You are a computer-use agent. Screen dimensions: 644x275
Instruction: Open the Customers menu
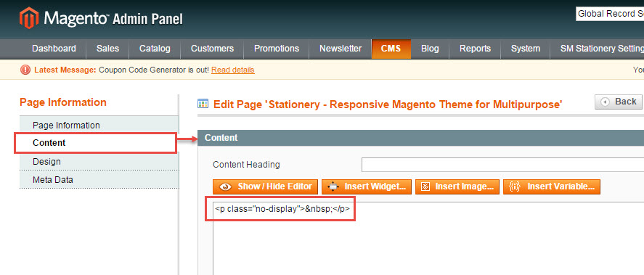(x=212, y=49)
